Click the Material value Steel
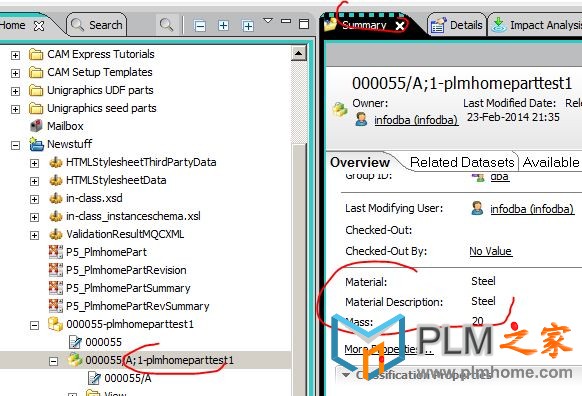 click(483, 281)
